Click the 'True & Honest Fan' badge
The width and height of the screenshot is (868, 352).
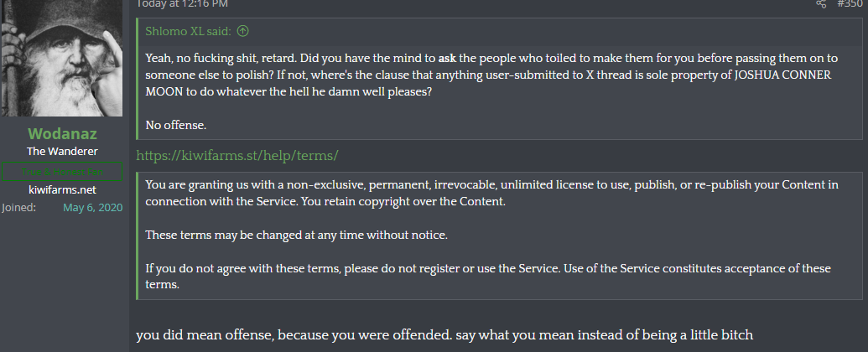(x=62, y=171)
